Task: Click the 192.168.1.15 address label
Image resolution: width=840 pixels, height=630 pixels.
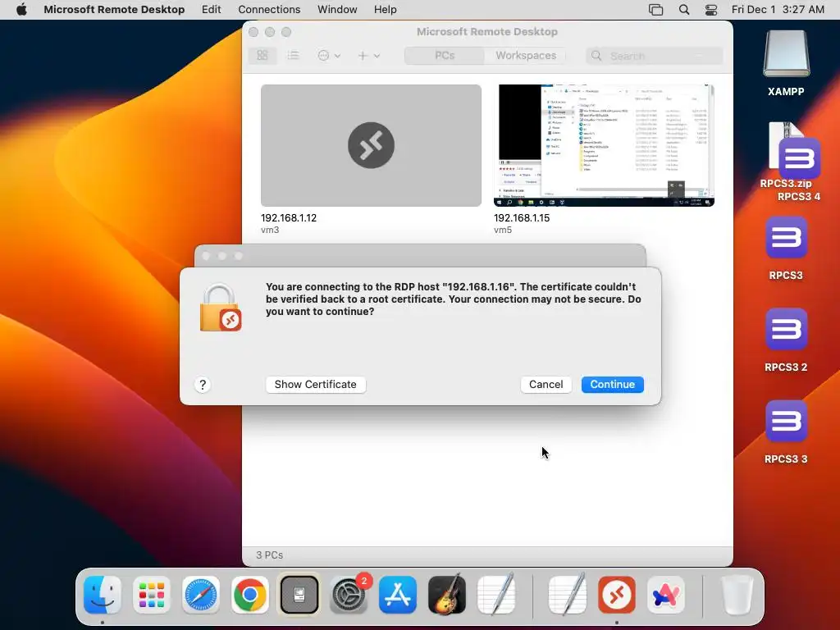Action: pyautogui.click(x=522, y=218)
